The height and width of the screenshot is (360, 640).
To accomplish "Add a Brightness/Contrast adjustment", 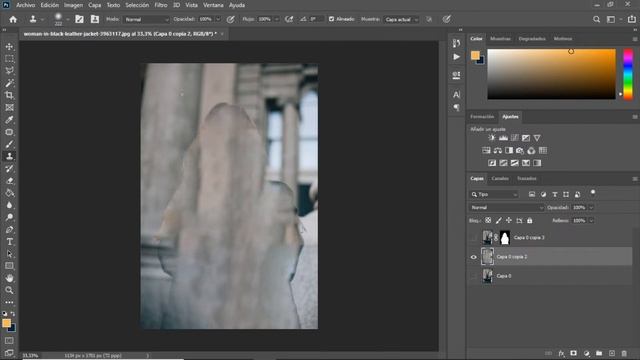I will click(x=492, y=138).
